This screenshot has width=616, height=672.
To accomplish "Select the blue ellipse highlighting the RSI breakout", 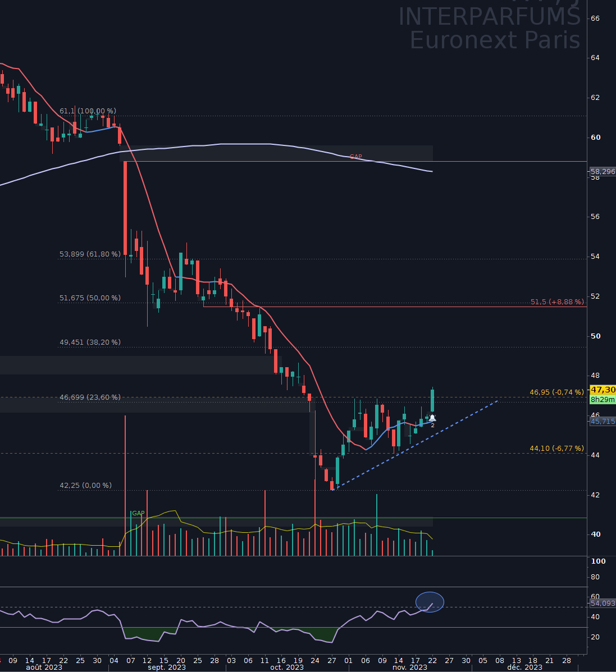I will [x=430, y=602].
